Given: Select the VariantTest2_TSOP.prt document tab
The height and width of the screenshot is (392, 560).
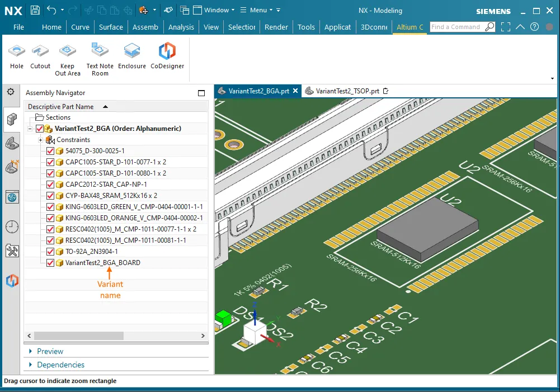Looking at the screenshot, I should 347,91.
